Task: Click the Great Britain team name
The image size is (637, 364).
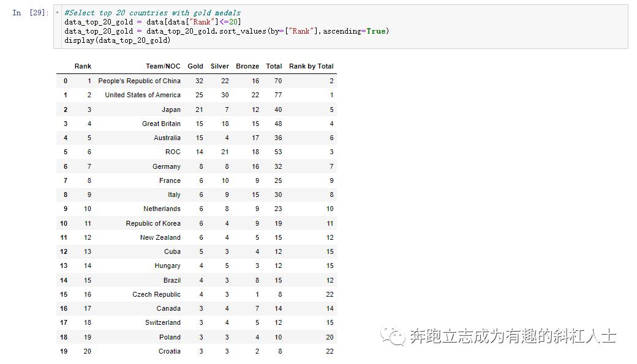Action: tap(160, 124)
